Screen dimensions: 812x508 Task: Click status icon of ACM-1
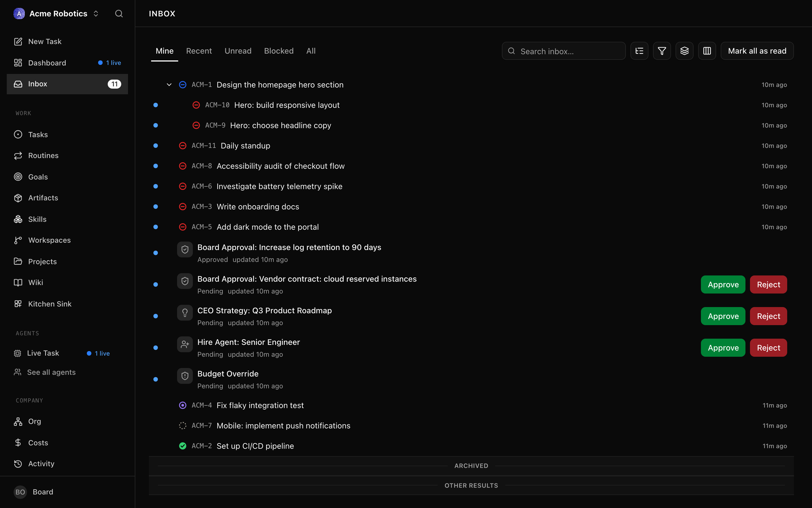pyautogui.click(x=182, y=85)
